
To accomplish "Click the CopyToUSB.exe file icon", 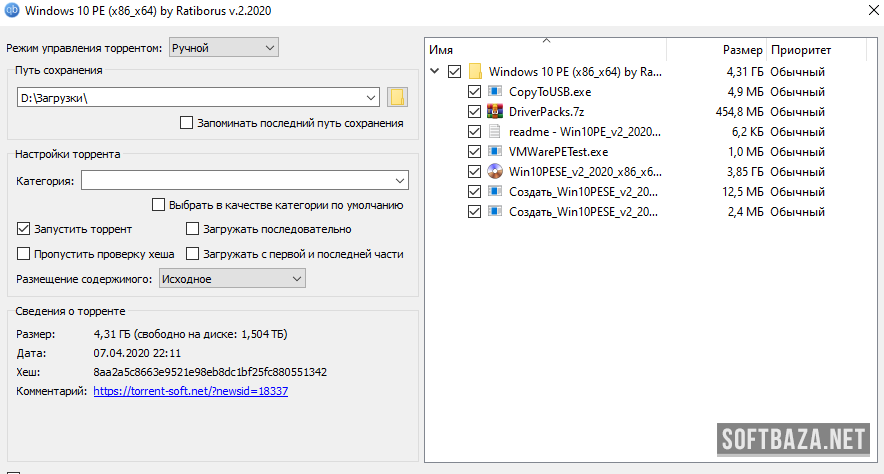I will (x=495, y=92).
